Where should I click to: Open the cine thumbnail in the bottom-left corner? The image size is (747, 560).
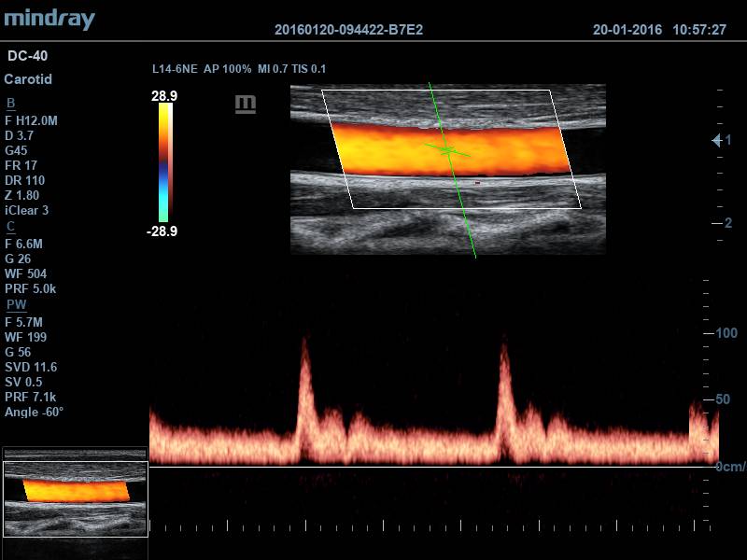75,490
